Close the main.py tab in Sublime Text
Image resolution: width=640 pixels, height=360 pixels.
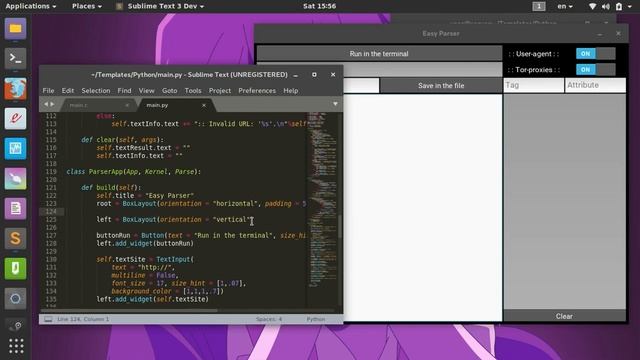204,105
